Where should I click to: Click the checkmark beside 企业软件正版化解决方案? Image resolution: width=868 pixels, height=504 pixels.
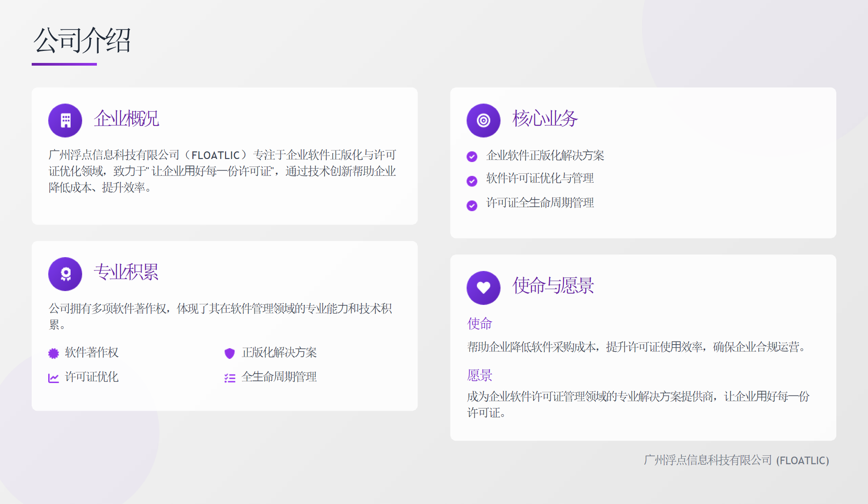pos(472,156)
